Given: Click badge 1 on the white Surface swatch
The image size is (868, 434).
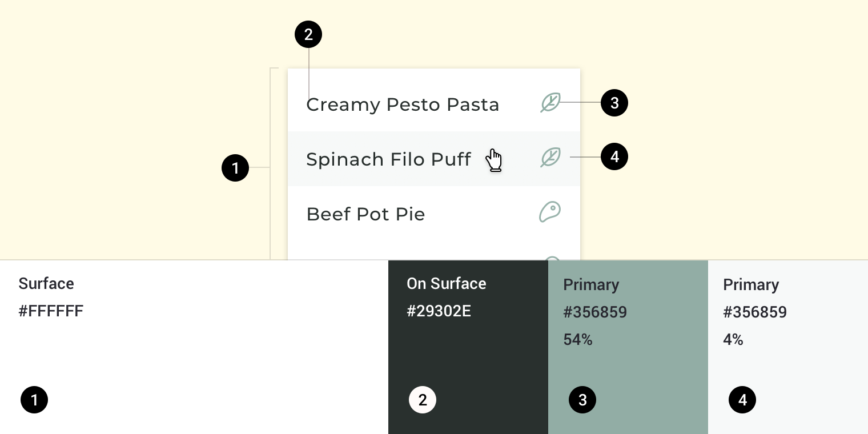Looking at the screenshot, I should [34, 400].
